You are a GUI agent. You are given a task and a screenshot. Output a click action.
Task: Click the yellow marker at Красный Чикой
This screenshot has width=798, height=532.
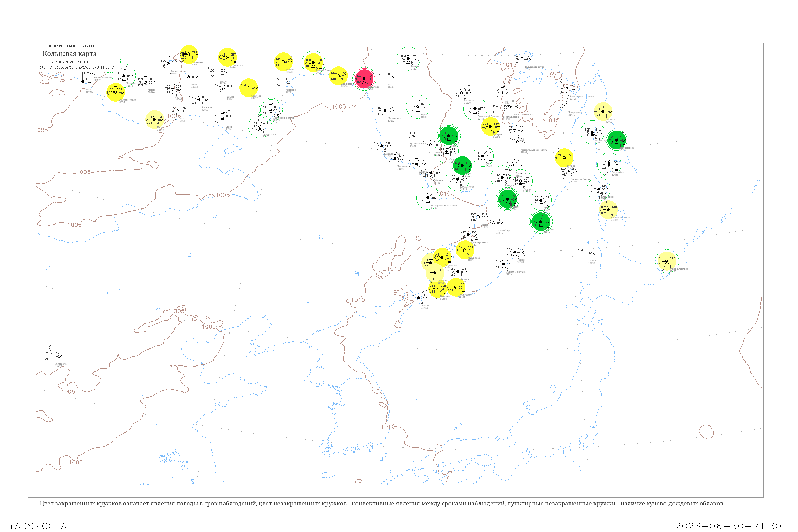tap(116, 92)
